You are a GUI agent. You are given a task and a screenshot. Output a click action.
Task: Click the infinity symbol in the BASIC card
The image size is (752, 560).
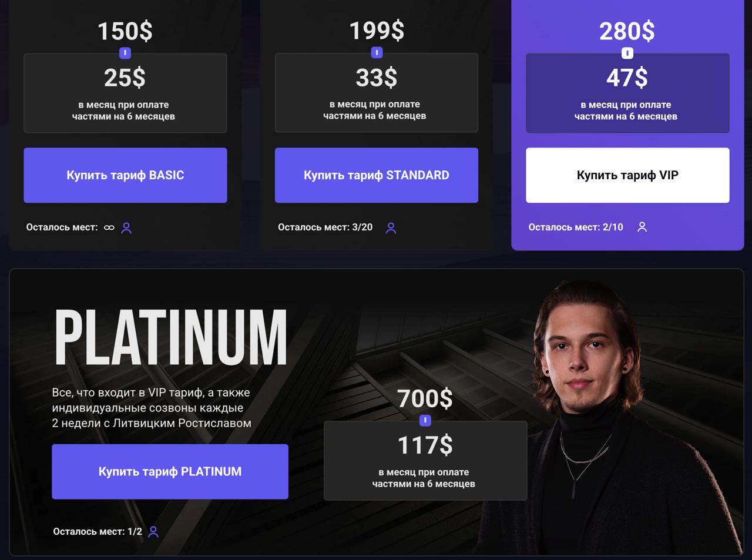109,227
